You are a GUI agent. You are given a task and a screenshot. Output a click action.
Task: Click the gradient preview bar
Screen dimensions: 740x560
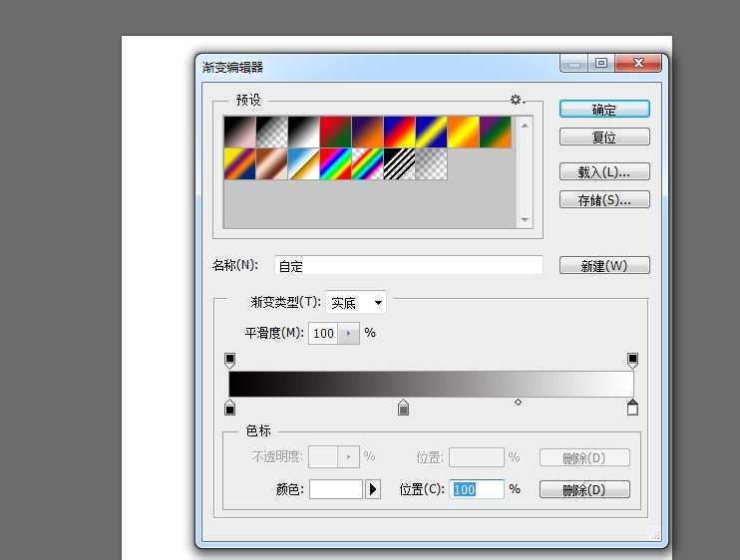pyautogui.click(x=431, y=384)
